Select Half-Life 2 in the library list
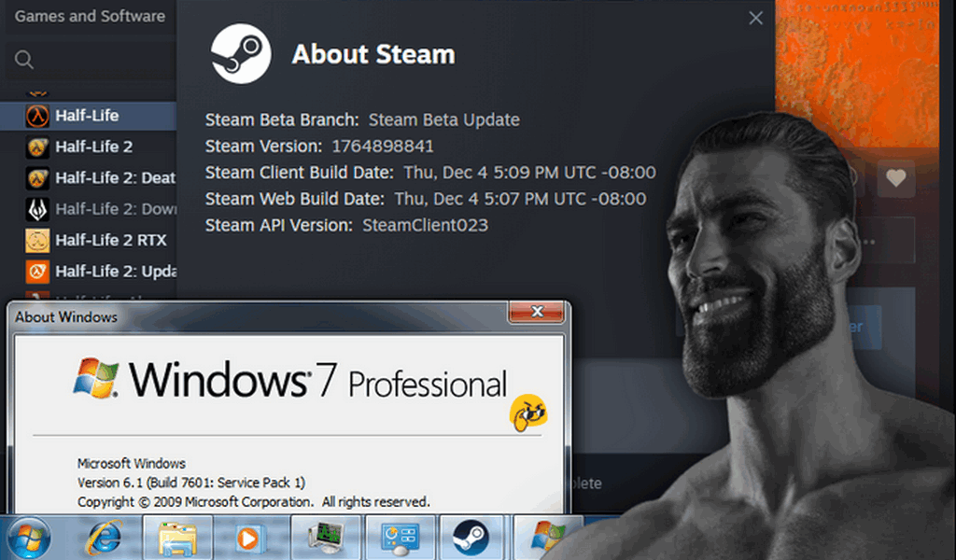 point(88,147)
